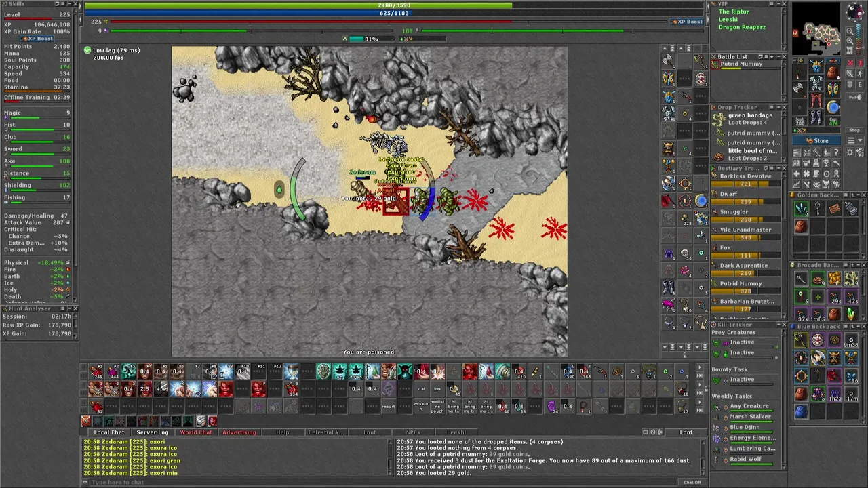868x488 pixels.
Task: Click the minimap view
Action: (816, 28)
